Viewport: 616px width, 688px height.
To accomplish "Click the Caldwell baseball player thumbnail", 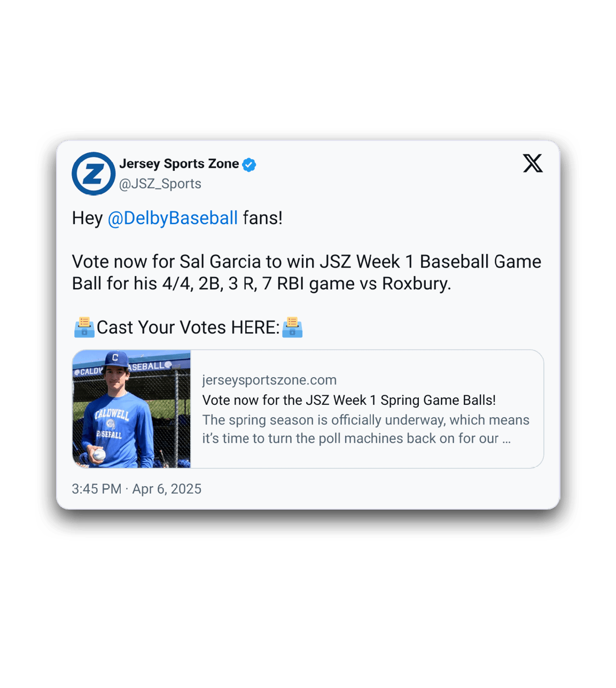I will (x=131, y=409).
